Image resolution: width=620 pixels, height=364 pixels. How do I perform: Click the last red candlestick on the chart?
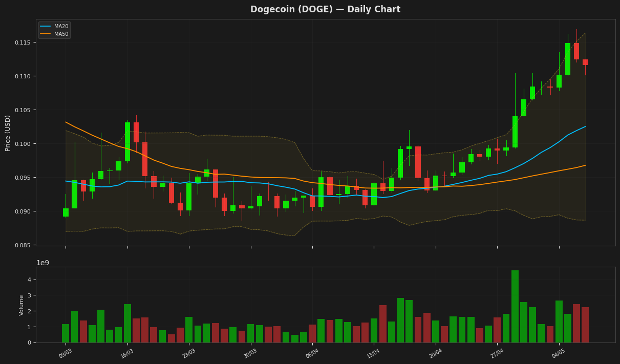[585, 62]
